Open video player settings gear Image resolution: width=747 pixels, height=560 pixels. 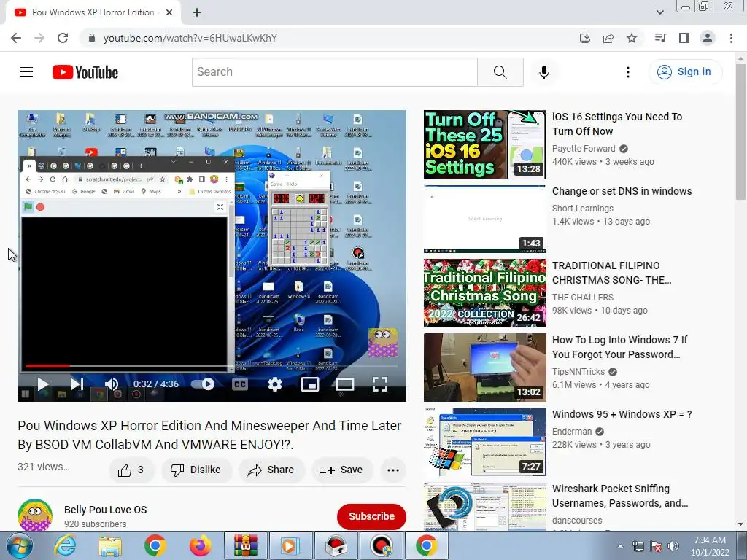pos(275,384)
